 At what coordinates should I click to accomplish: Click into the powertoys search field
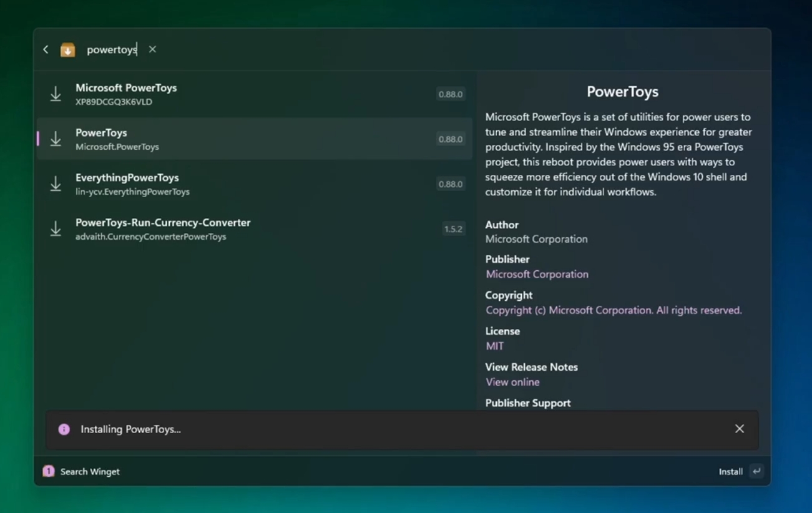112,49
